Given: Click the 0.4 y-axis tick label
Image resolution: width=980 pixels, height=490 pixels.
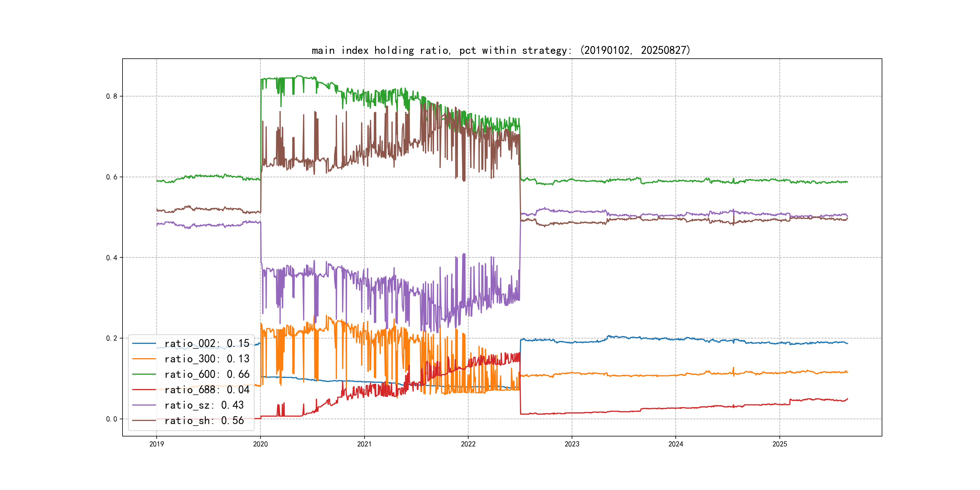Looking at the screenshot, I should point(112,258).
